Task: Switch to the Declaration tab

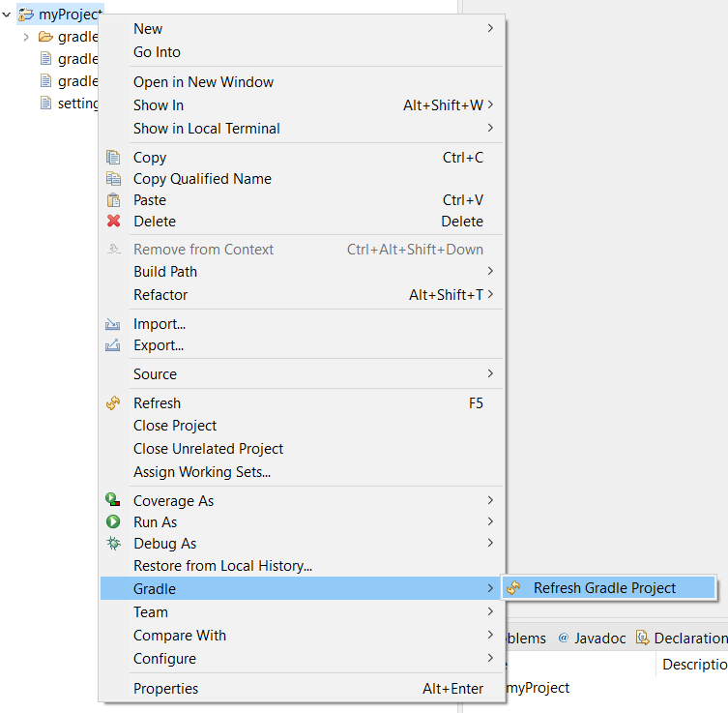Action: [683, 639]
